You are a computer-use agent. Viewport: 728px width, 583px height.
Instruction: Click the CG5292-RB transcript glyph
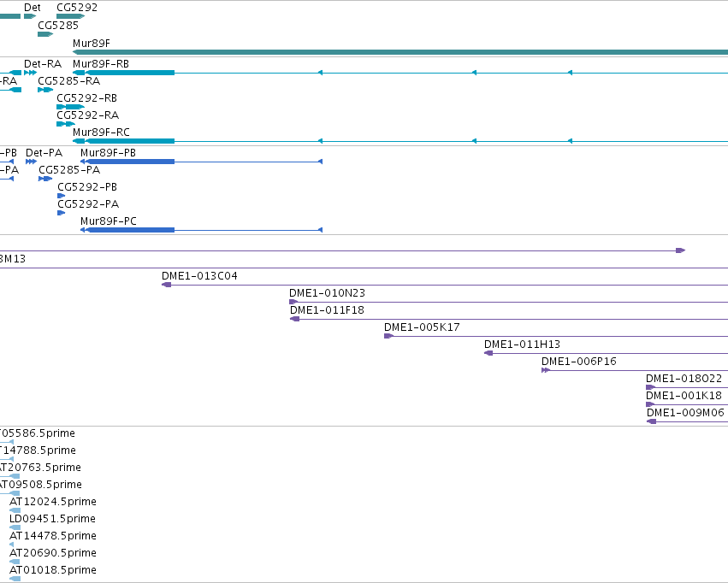(70, 107)
